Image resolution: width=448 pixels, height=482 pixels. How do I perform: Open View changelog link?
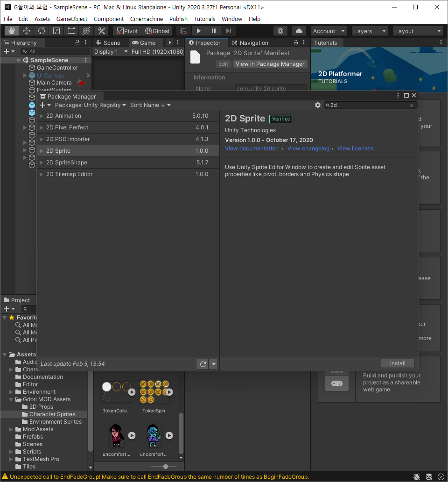click(308, 149)
